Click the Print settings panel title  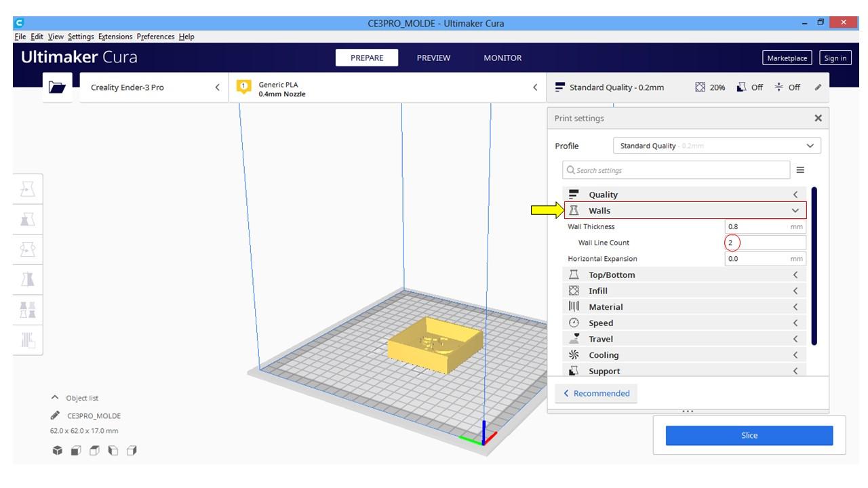579,118
